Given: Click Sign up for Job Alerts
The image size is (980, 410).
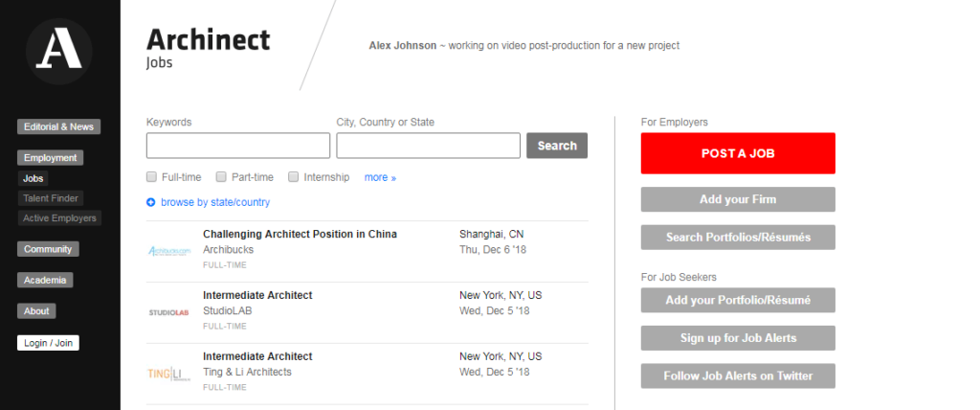Looking at the screenshot, I should point(738,338).
